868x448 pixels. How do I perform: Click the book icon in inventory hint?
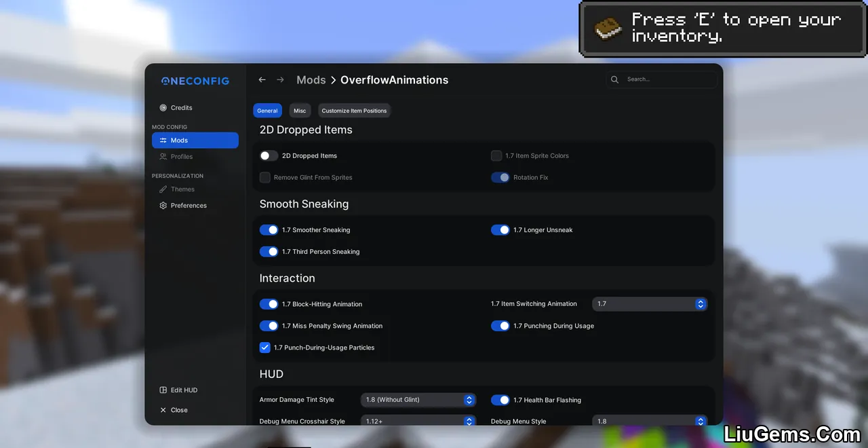[608, 29]
